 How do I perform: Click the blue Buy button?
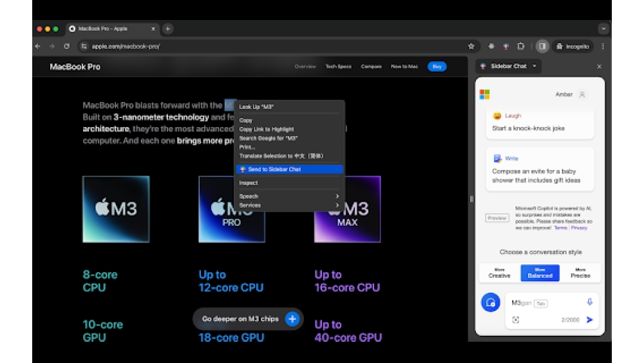[x=437, y=66]
